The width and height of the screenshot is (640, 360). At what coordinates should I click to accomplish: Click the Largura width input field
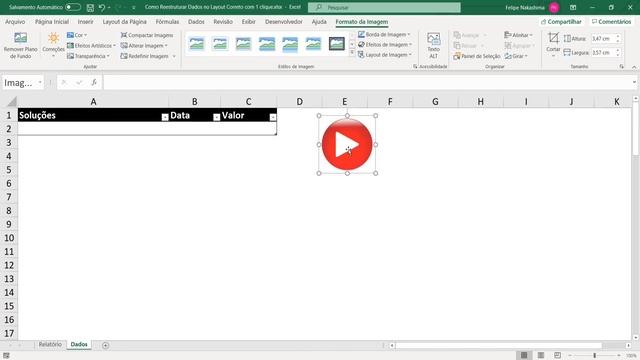pyautogui.click(x=602, y=53)
